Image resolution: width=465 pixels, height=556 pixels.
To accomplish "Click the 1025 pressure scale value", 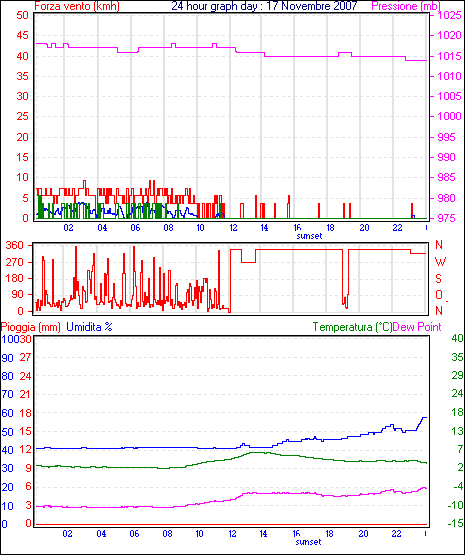I will pos(449,15).
